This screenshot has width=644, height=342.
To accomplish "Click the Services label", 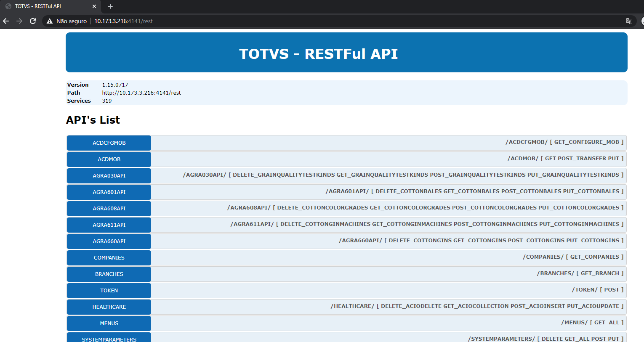I will [79, 101].
